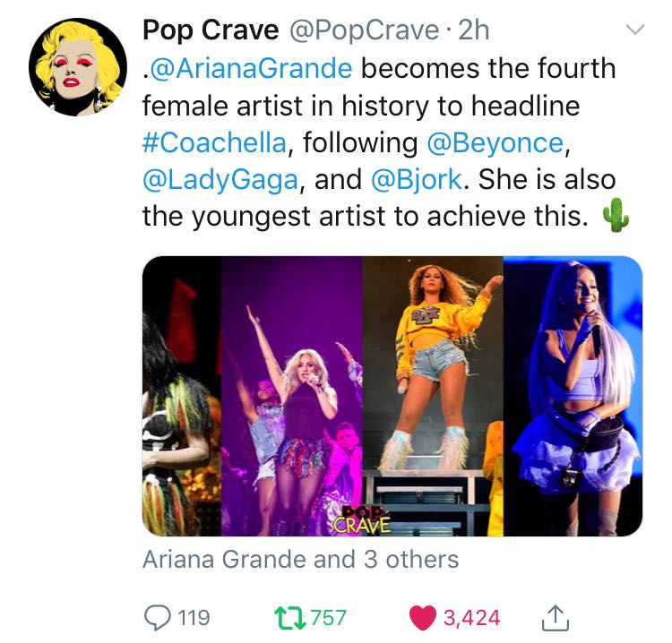
Task: Tap the reply speech bubble icon
Action: 158,617
